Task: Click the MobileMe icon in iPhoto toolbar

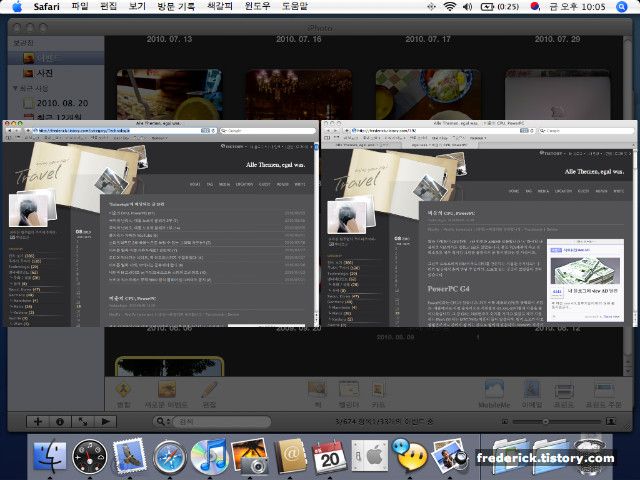Action: point(494,390)
